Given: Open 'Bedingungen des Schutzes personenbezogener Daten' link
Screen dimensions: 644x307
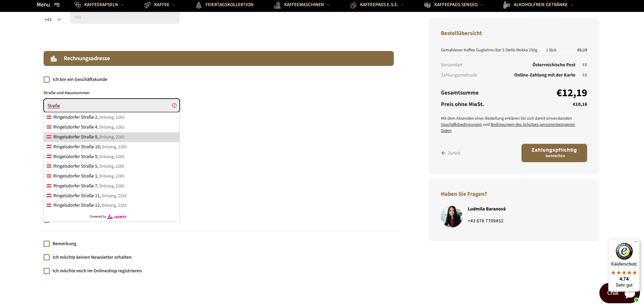Looking at the screenshot, I should click(508, 127).
